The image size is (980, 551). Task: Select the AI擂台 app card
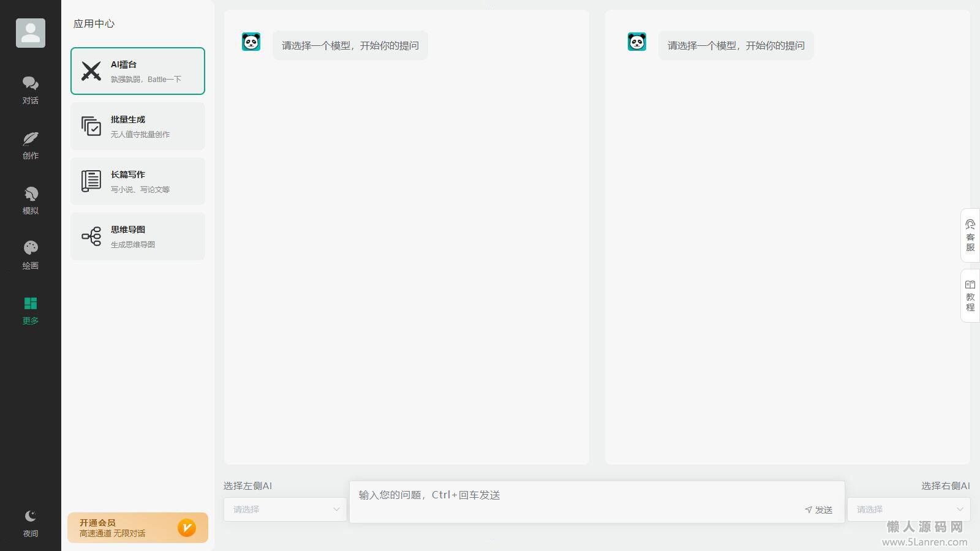tap(138, 71)
